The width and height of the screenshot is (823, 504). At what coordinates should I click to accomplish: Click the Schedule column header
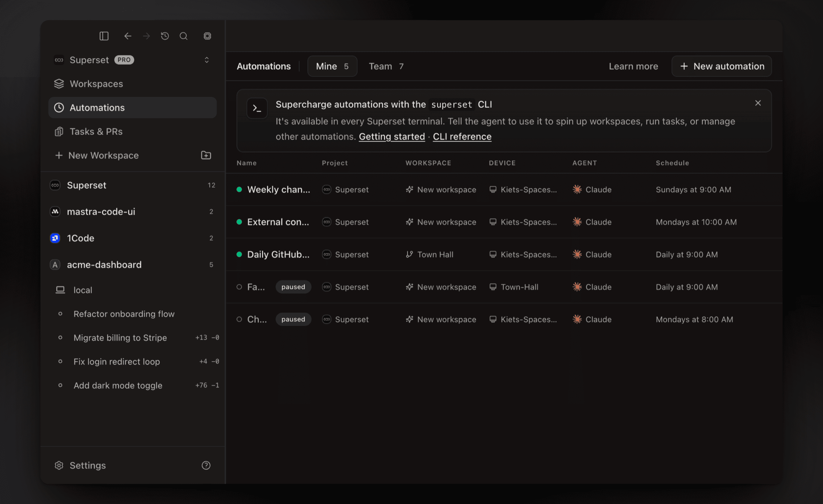tap(672, 163)
